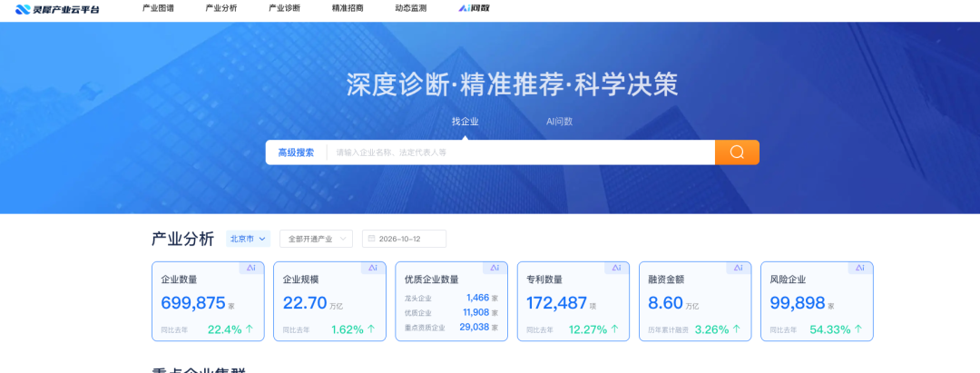
Task: Click the AI badge on 企业数量 card
Action: 251,268
